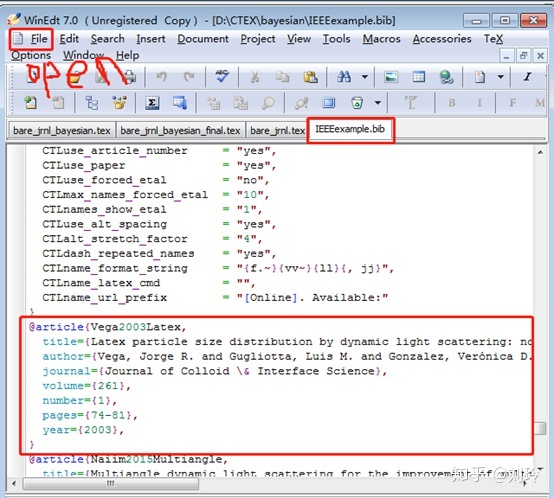Switch to bare_jrnl_bayesian.tex tab

tap(62, 131)
